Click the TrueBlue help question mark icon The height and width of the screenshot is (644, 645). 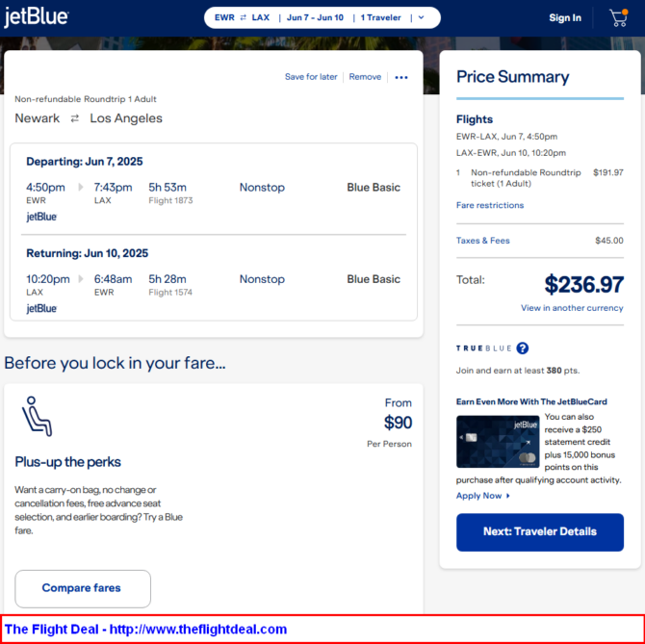click(523, 348)
